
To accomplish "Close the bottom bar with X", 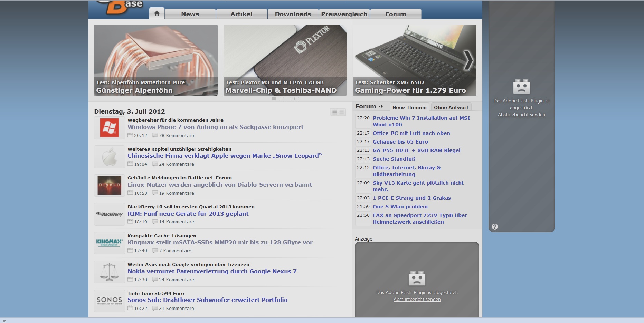I will [x=4, y=321].
